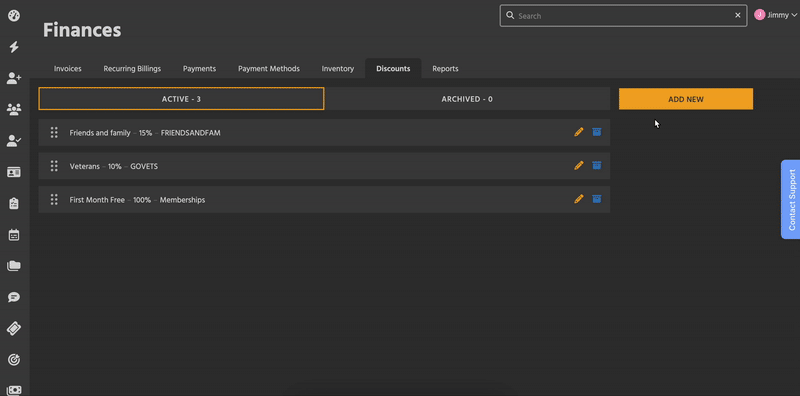This screenshot has height=396, width=800.
Task: Go to the Reports tab
Action: [445, 68]
